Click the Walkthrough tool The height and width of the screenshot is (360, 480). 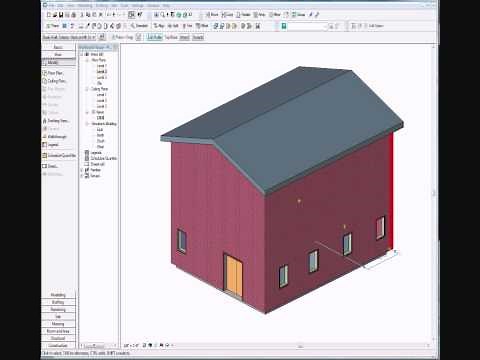55,137
